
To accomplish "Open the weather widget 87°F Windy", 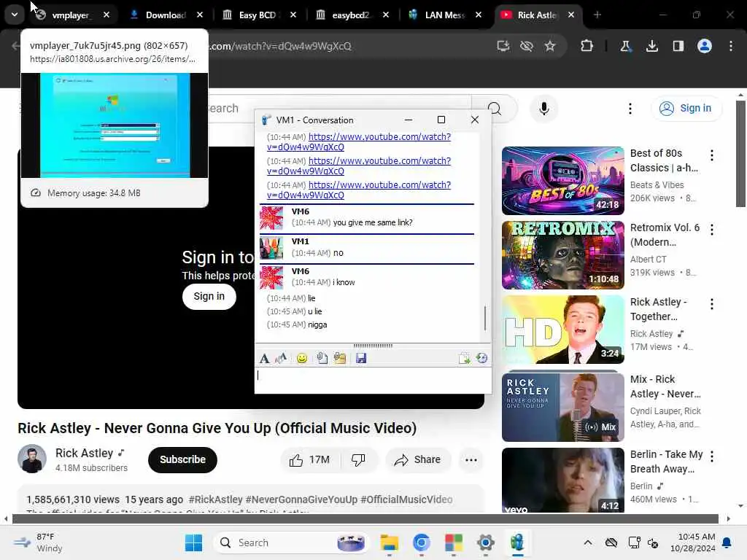I will point(38,542).
